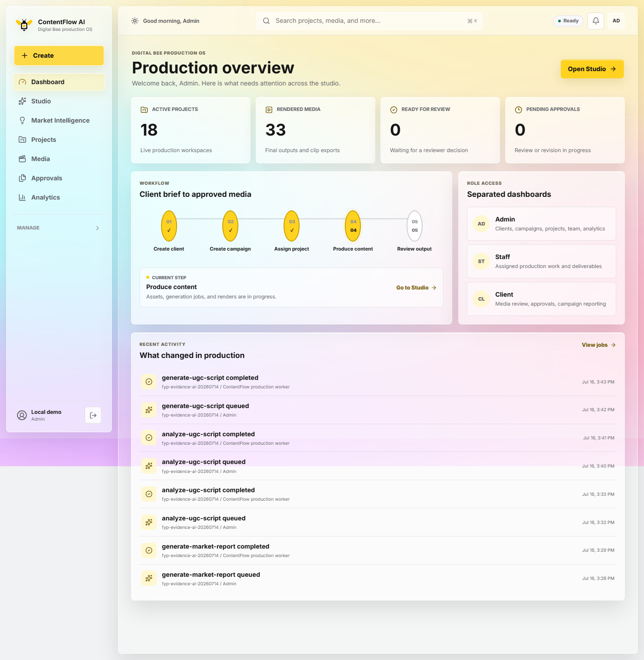Click the CL badge in Client role card
The image size is (644, 660).
[x=481, y=299]
